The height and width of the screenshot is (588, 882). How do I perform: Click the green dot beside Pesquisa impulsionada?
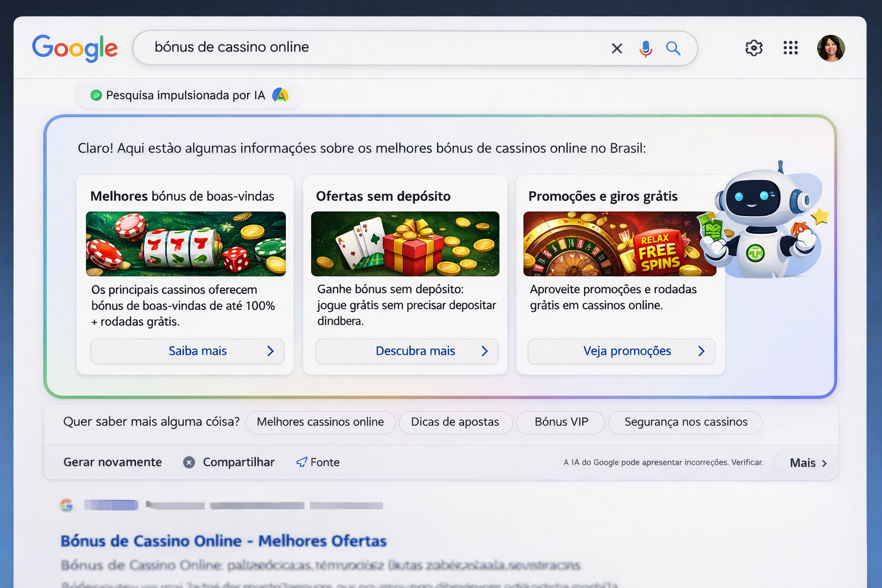96,95
